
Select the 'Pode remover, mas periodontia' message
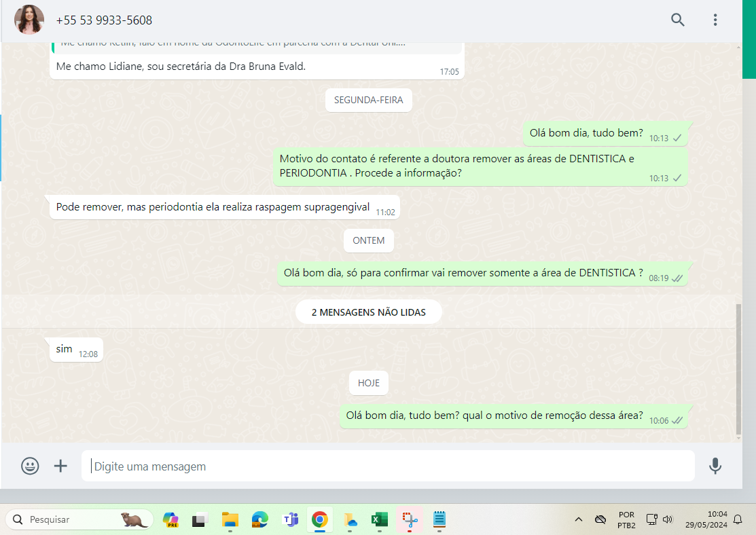coord(225,207)
